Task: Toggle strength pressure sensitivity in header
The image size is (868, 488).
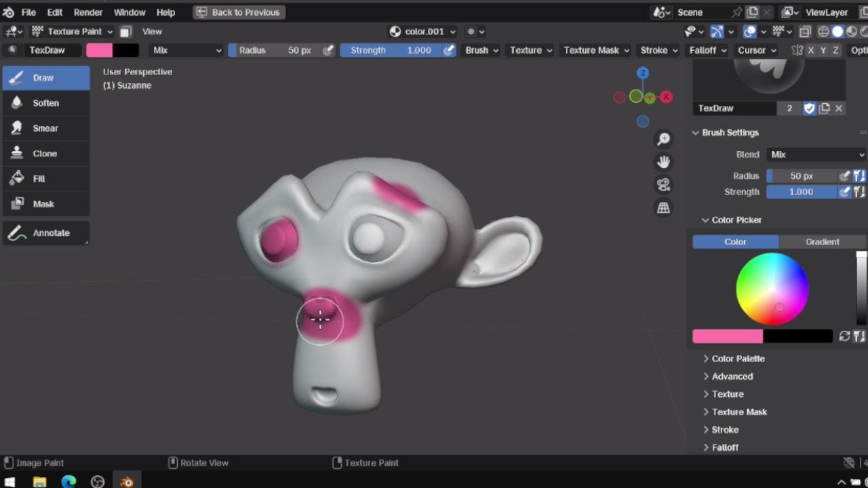Action: coord(449,50)
